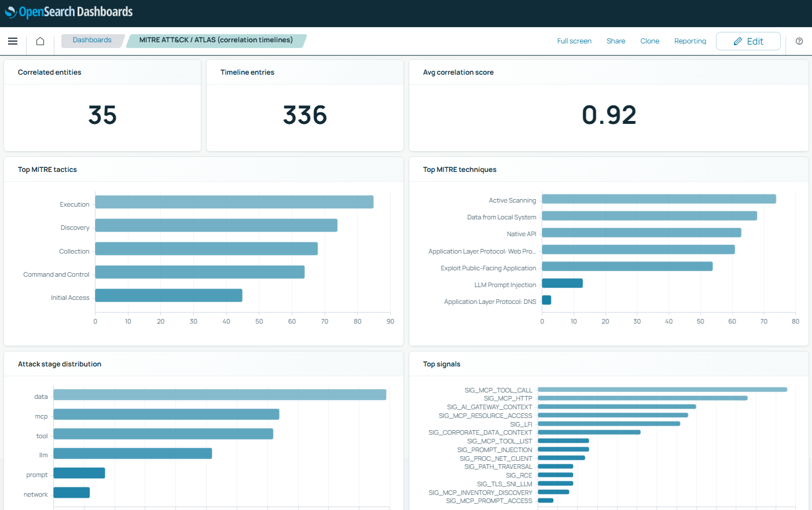Click the prompt stage bar
This screenshot has height=510, width=812.
tap(79, 473)
